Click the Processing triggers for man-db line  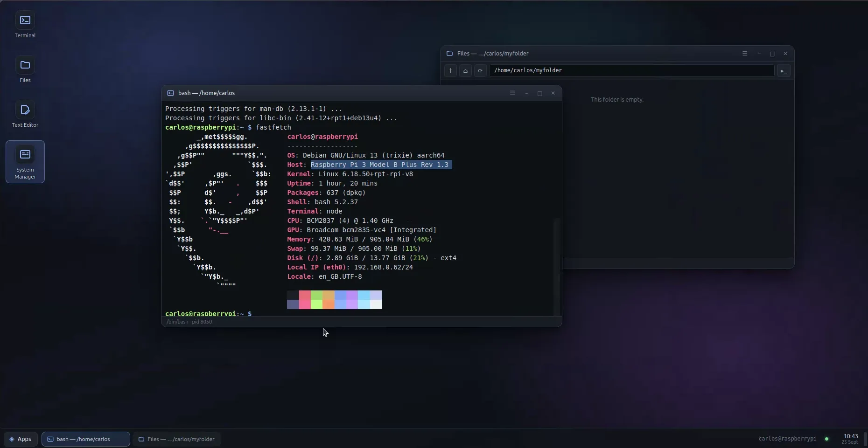[253, 109]
